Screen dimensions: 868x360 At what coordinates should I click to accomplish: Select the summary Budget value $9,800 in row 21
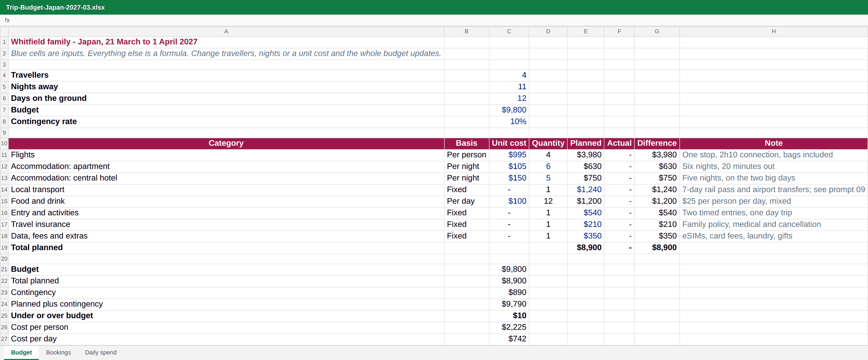(509, 270)
